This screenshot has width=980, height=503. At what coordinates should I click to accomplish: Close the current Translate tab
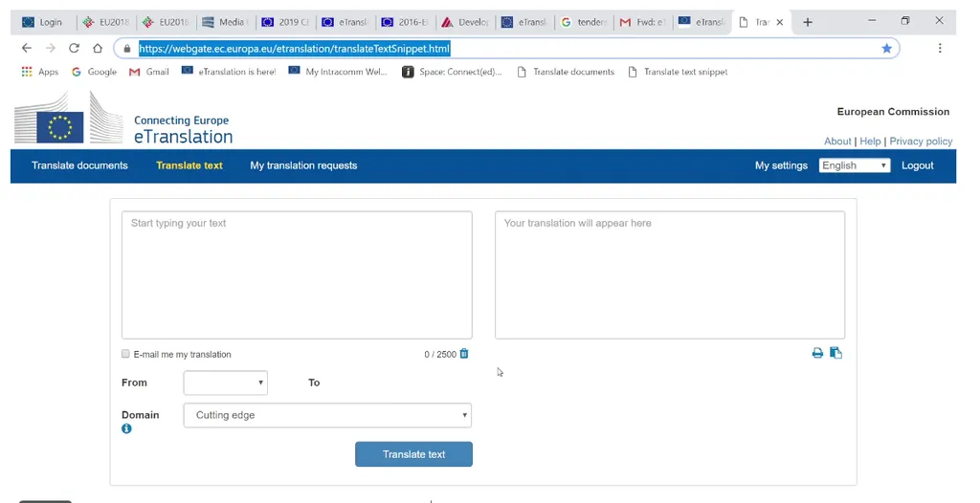pyautogui.click(x=779, y=22)
